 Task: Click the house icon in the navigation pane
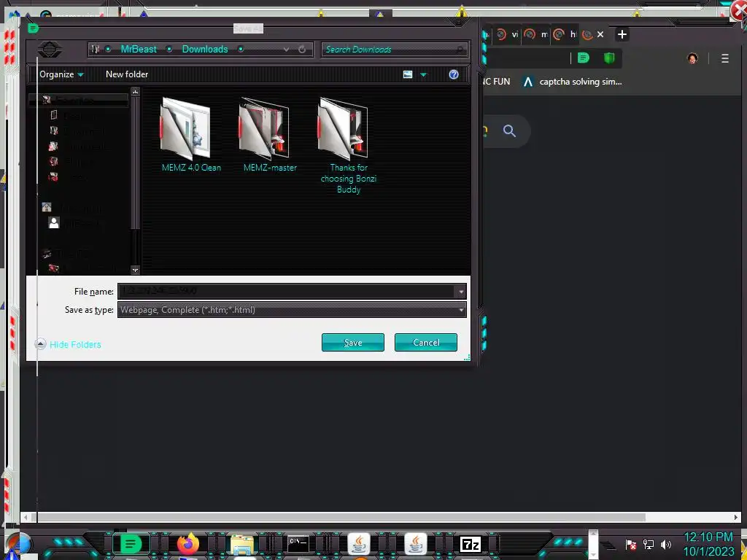pyautogui.click(x=47, y=207)
